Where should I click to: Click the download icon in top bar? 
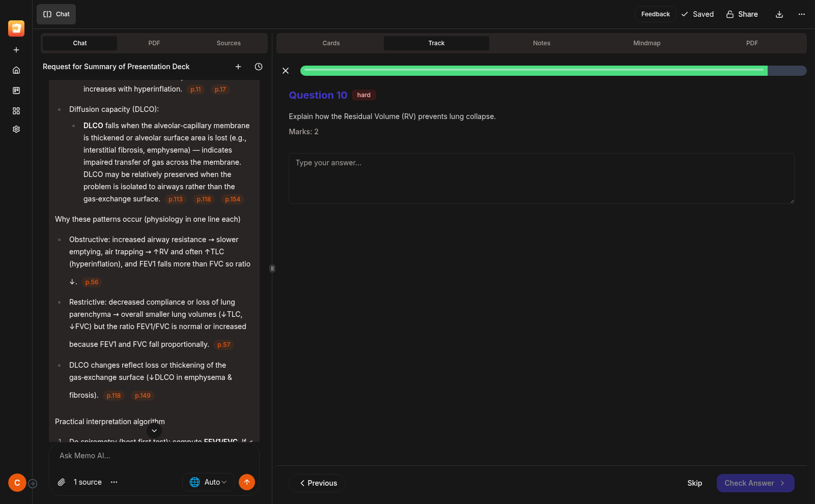pyautogui.click(x=779, y=14)
